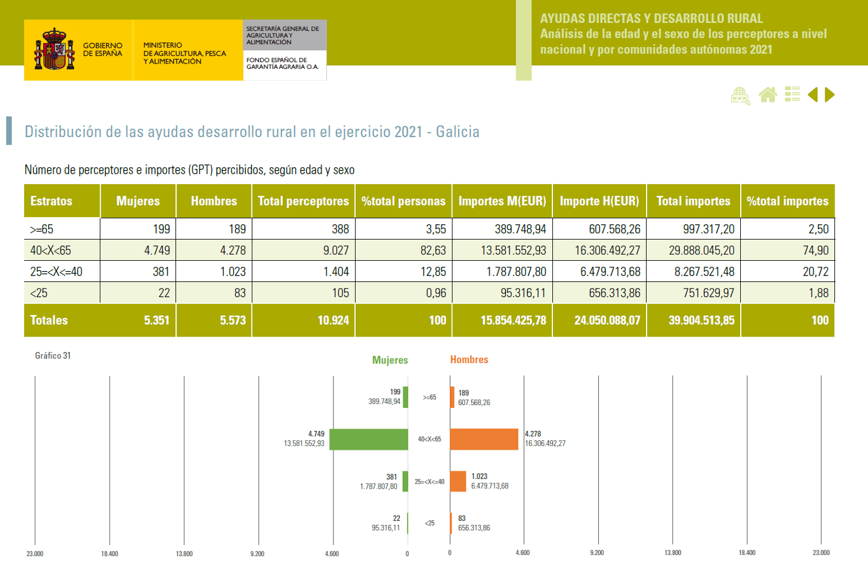Select the Importe H(EUR) column header
Viewport: 868px width, 588px height.
coord(599,201)
